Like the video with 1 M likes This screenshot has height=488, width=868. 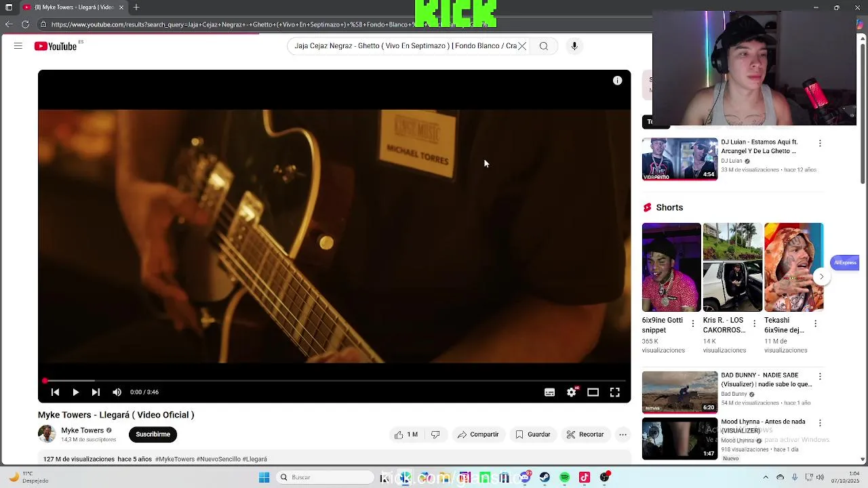point(406,434)
